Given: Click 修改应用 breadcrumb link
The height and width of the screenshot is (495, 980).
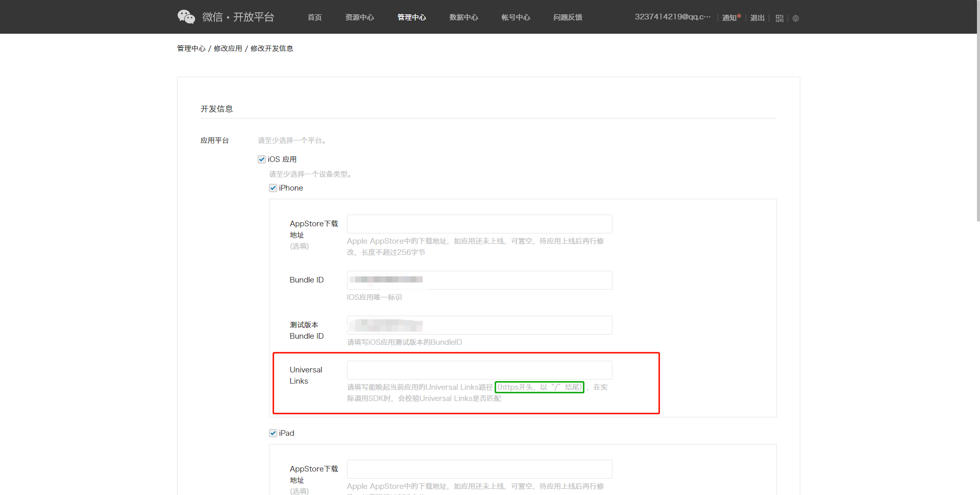Looking at the screenshot, I should coord(228,49).
